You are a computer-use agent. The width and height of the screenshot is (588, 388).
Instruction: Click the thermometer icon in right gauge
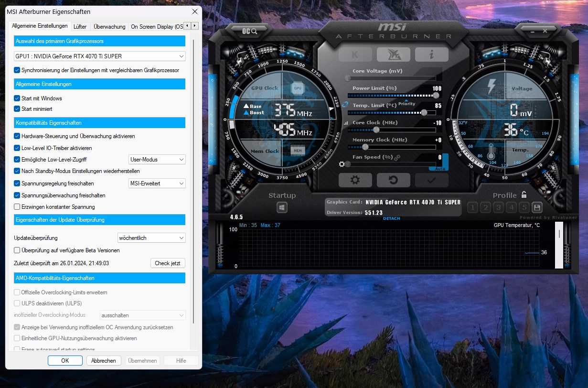(x=492, y=152)
